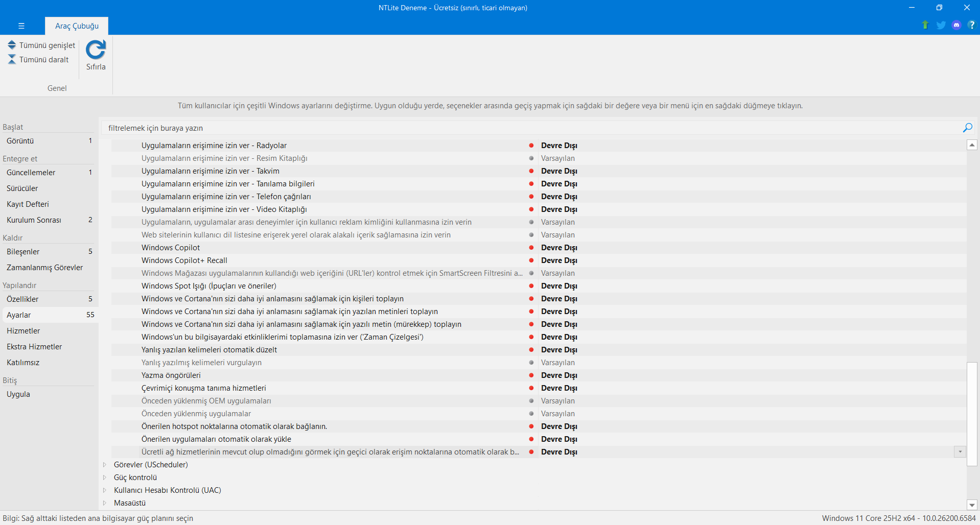
Task: Go to Ekstra Hizmetler page
Action: (x=49, y=347)
